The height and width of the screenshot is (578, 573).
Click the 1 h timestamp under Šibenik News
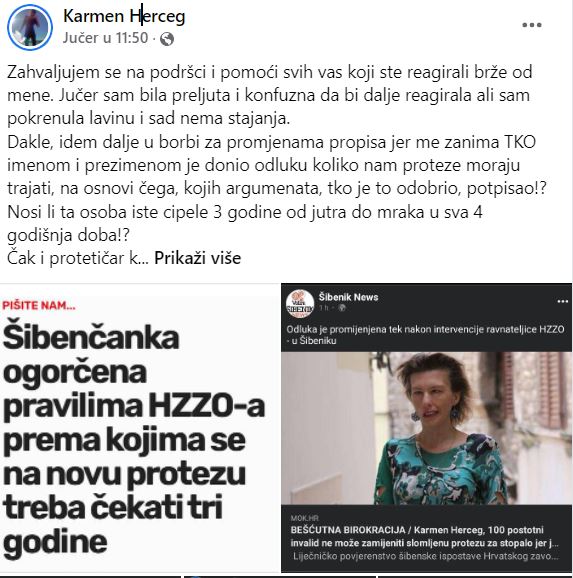click(x=324, y=308)
